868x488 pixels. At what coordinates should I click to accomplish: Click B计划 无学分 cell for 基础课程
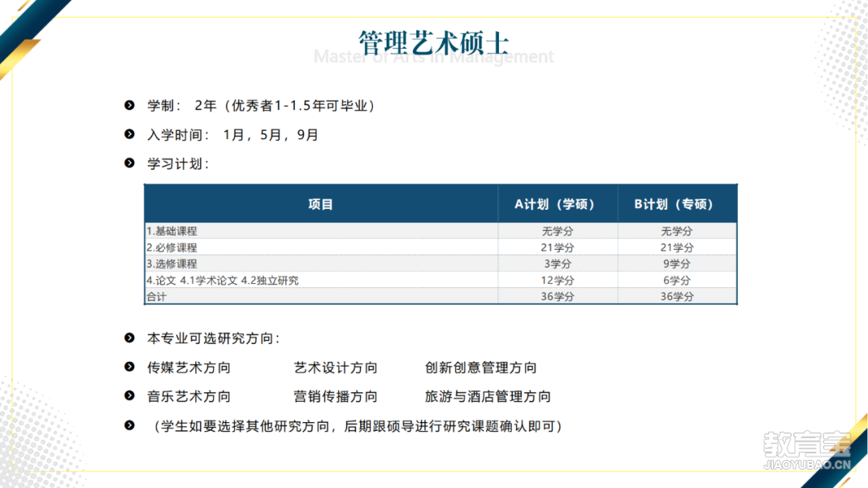[x=677, y=231]
